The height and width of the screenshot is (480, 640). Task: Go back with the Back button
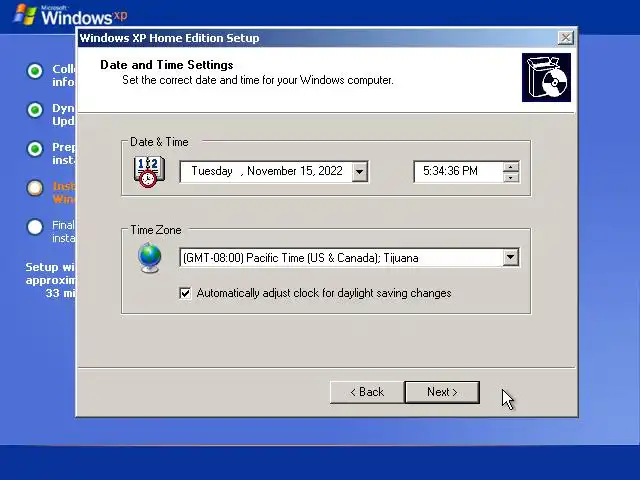pyautogui.click(x=367, y=392)
